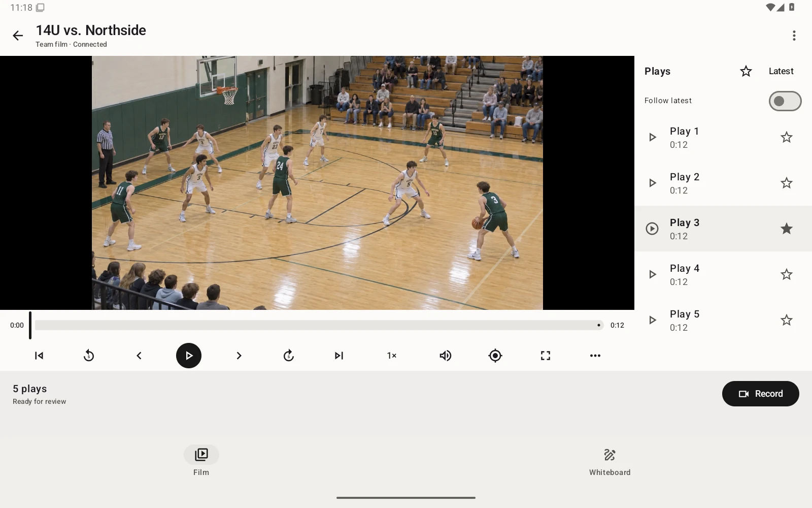Play the Play 1 clip
The height and width of the screenshot is (508, 812).
653,137
